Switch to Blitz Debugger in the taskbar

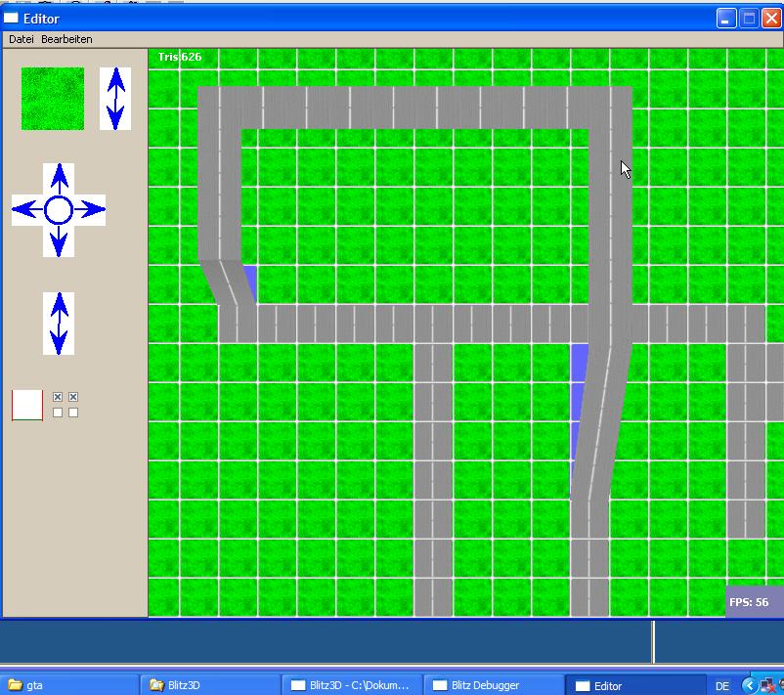point(494,685)
